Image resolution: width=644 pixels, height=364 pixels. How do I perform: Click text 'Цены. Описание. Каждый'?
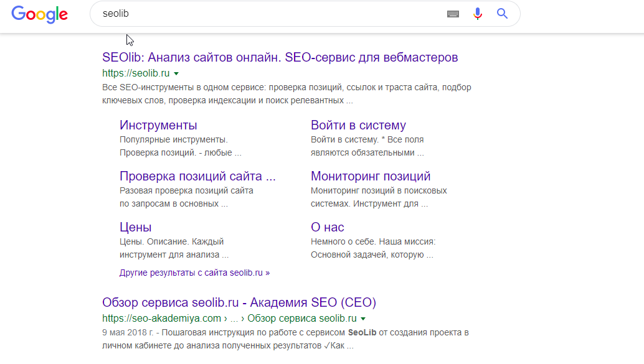172,241
